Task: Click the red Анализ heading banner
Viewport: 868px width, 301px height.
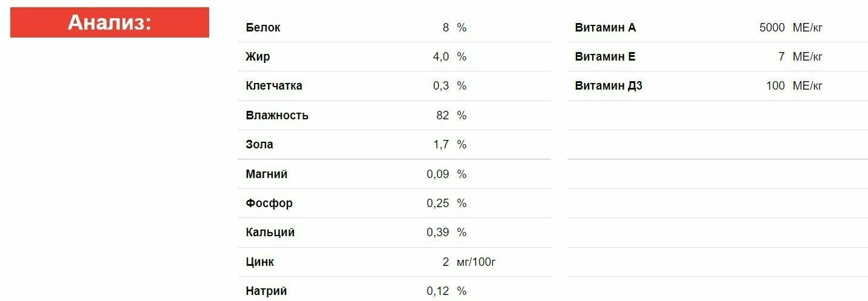Action: pyautogui.click(x=110, y=22)
